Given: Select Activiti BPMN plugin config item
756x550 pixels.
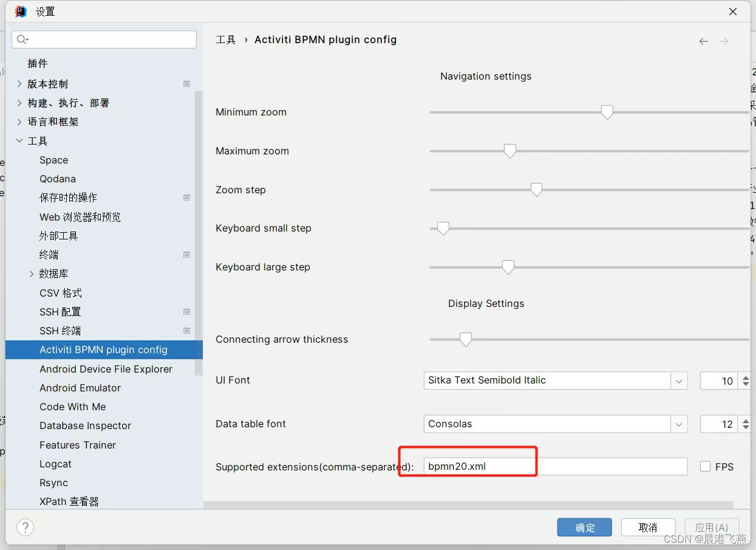Looking at the screenshot, I should 104,349.
